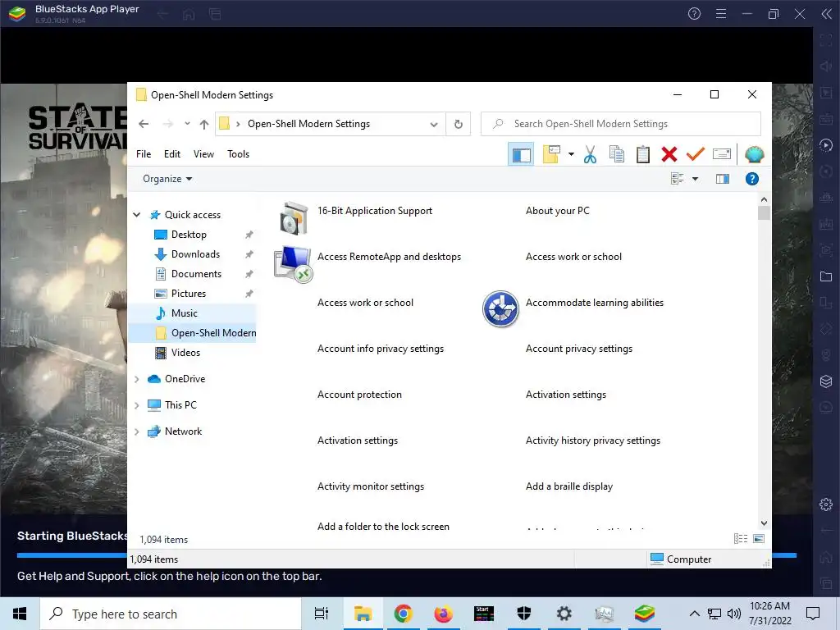The height and width of the screenshot is (630, 840).
Task: Open BlueStacks hamburger menu
Action: pos(721,14)
